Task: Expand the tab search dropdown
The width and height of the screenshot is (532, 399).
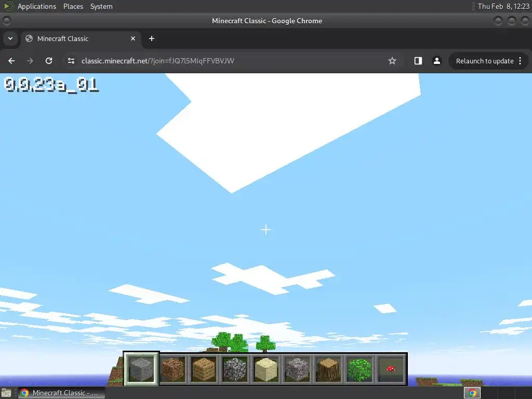Action: [10, 38]
